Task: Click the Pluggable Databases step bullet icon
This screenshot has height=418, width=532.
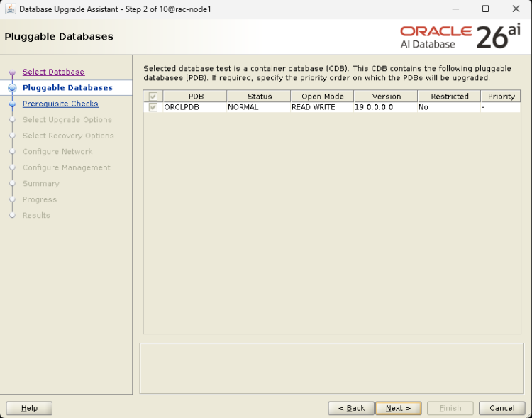Action: pos(13,88)
